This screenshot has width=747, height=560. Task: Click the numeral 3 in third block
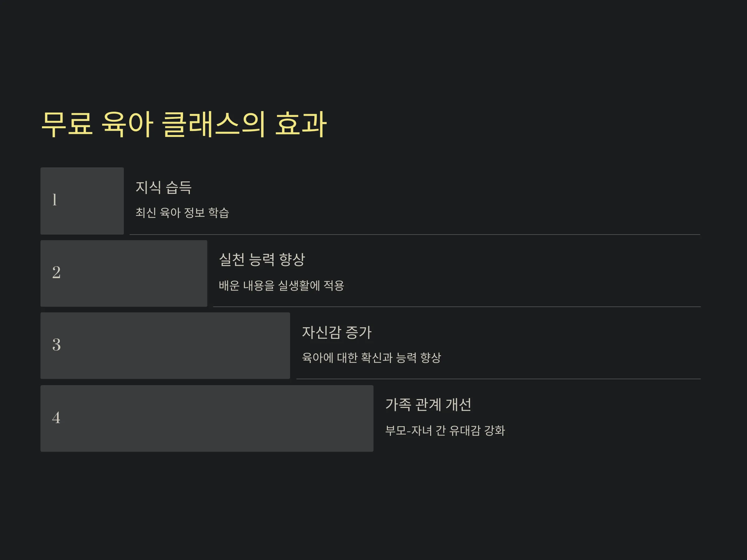(56, 345)
